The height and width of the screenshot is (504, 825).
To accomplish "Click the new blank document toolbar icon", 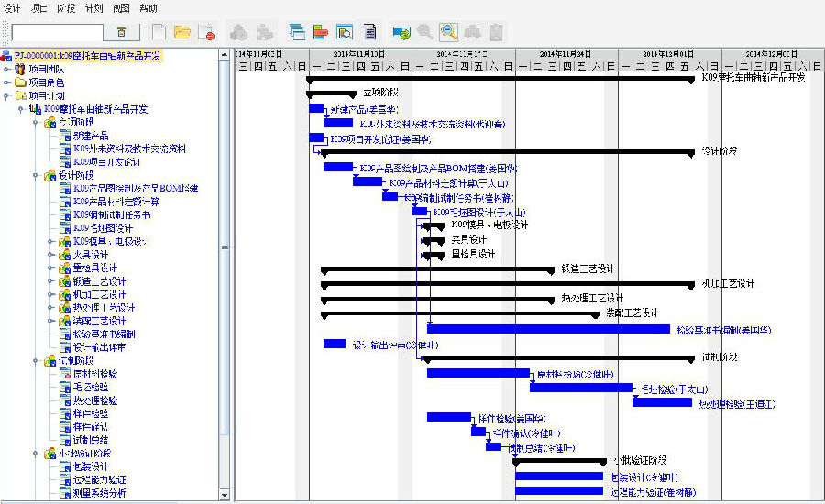I will pos(159,32).
